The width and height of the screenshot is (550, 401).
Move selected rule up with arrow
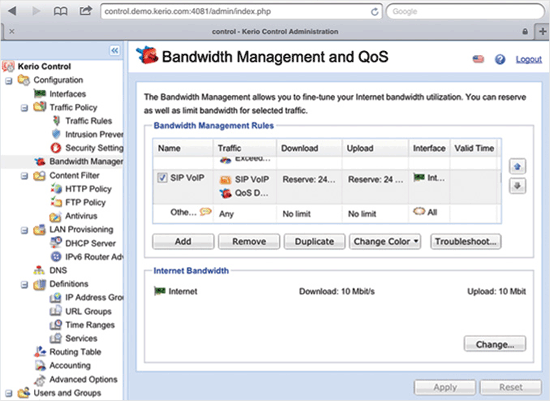pyautogui.click(x=517, y=166)
